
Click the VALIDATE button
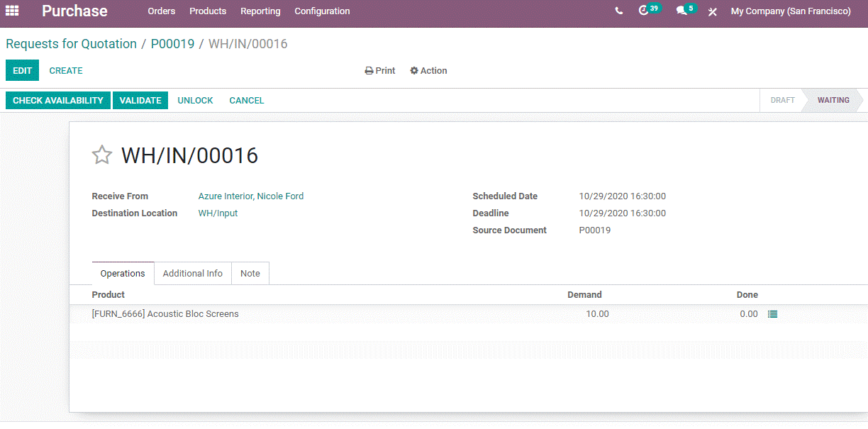140,101
